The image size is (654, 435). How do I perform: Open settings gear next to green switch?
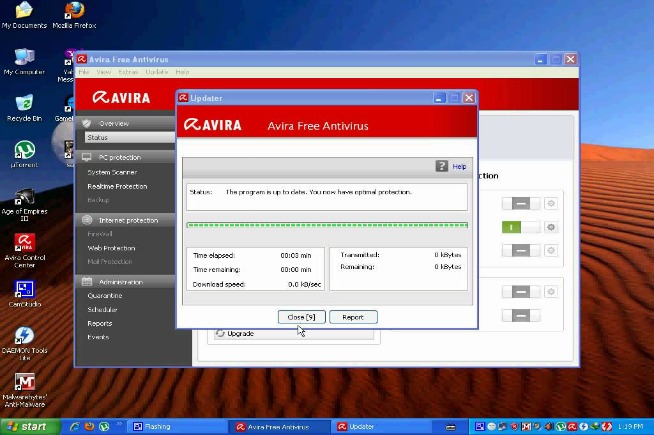click(551, 227)
